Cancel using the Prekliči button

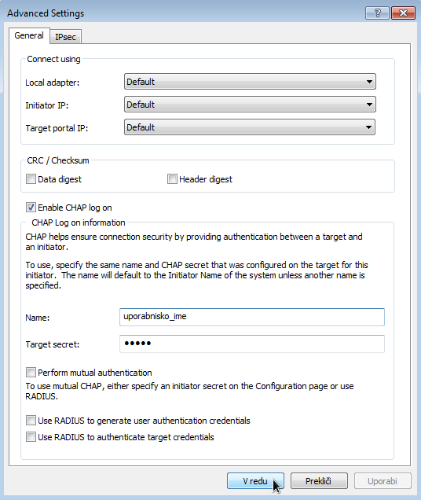tap(319, 481)
